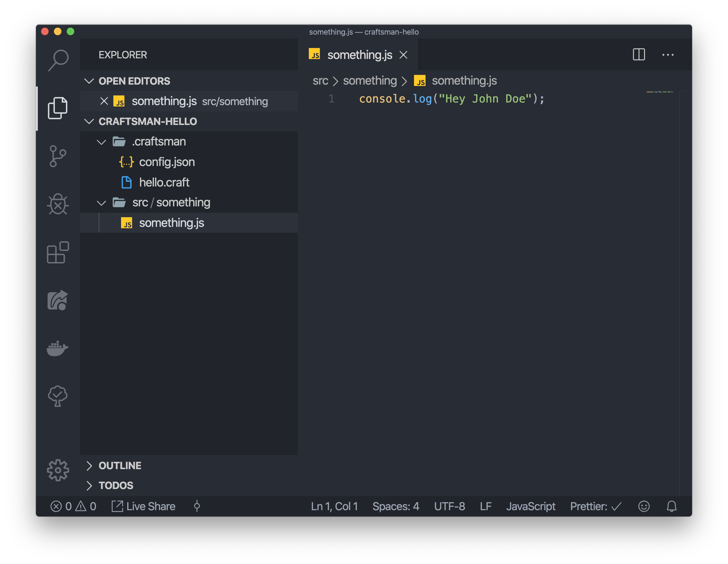728x564 pixels.
Task: Open the Search view in activity bar
Action: point(58,60)
